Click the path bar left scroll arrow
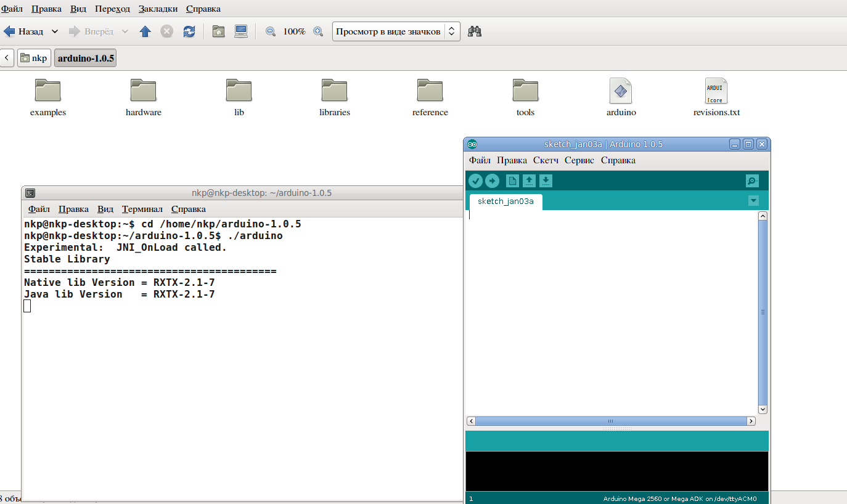The height and width of the screenshot is (504, 847). click(7, 58)
